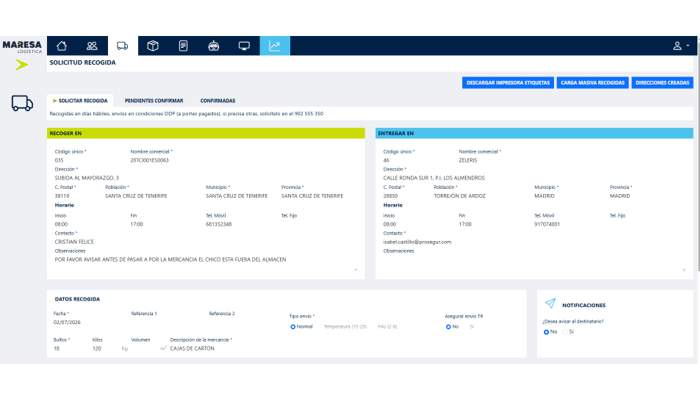
Task: Click the Kilos field showing 120
Action: click(105, 349)
